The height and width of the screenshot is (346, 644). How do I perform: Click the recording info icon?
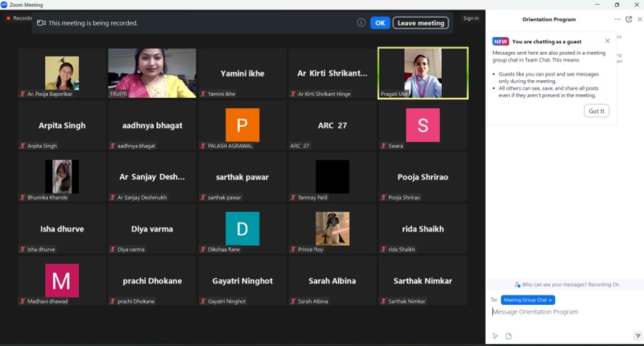click(361, 23)
